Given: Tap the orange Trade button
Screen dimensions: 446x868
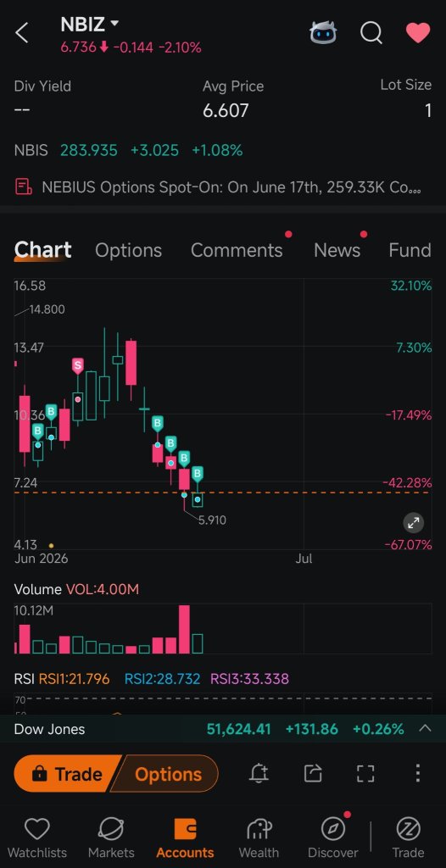Looking at the screenshot, I should (x=67, y=774).
